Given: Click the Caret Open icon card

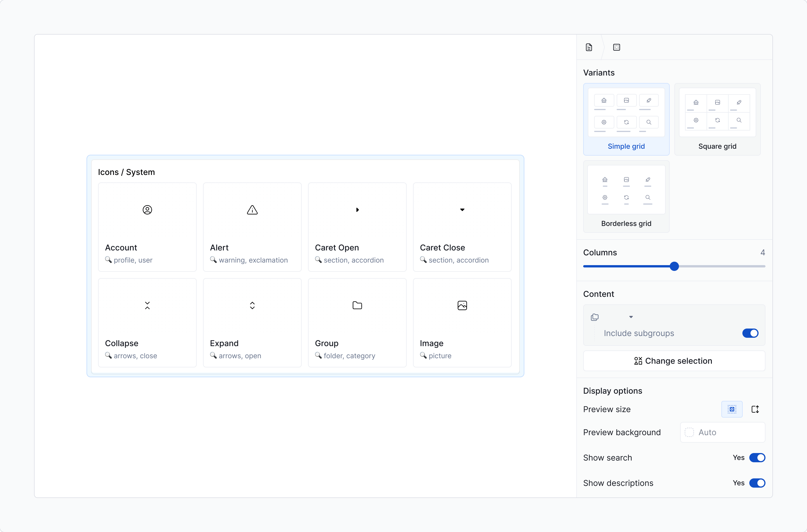Looking at the screenshot, I should pyautogui.click(x=357, y=227).
